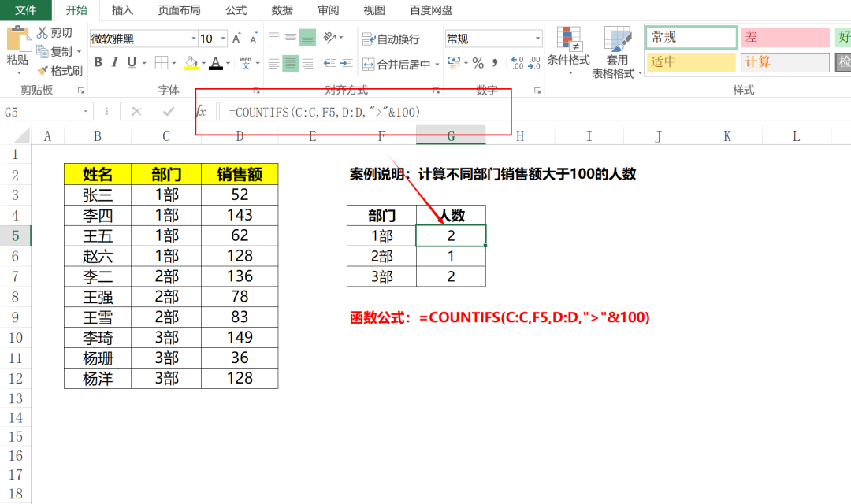The image size is (851, 504).
Task: Open the Name Box dropdown arrow
Action: [x=86, y=112]
